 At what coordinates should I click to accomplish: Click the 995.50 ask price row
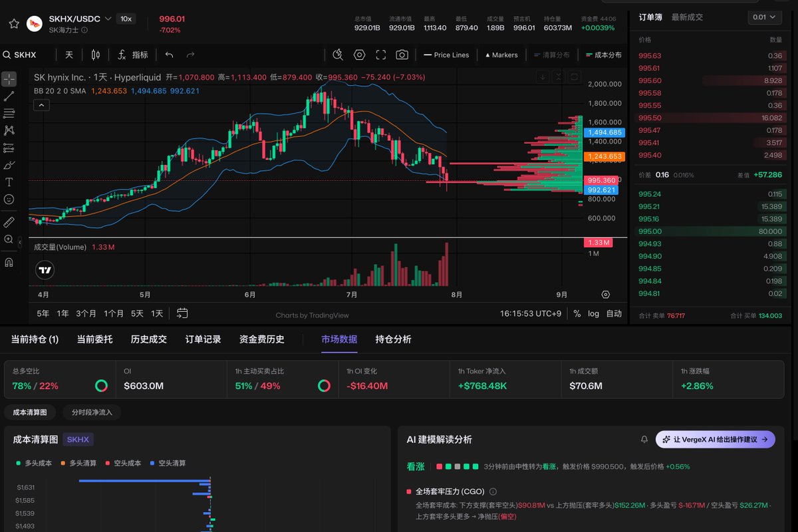pyautogui.click(x=710, y=118)
